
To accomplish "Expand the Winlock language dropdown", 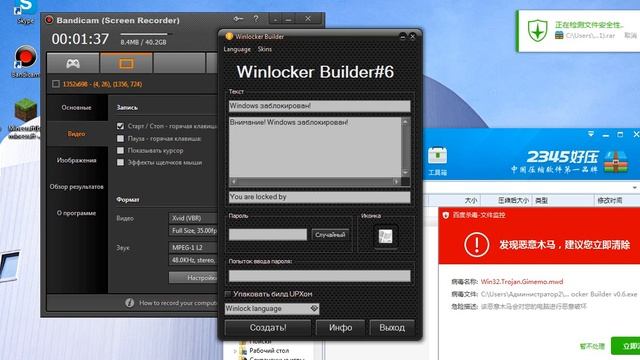I will (x=314, y=309).
